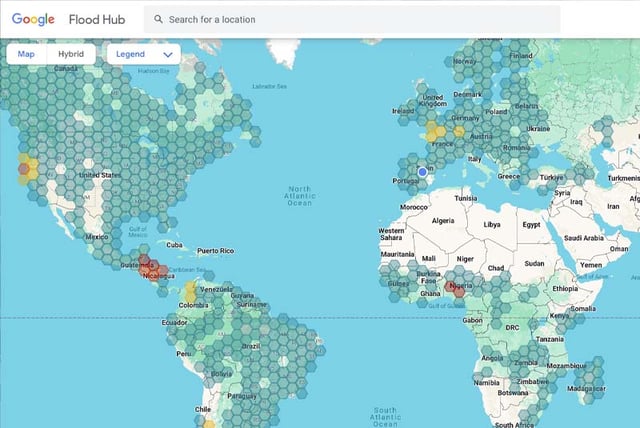
Task: Click the Somalia map label
Action: pyautogui.click(x=583, y=308)
